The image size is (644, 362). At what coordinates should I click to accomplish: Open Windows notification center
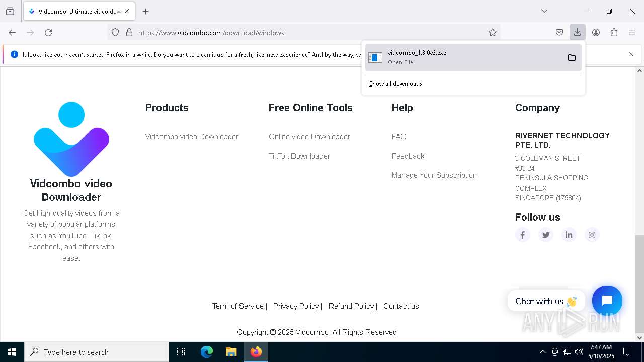627,352
